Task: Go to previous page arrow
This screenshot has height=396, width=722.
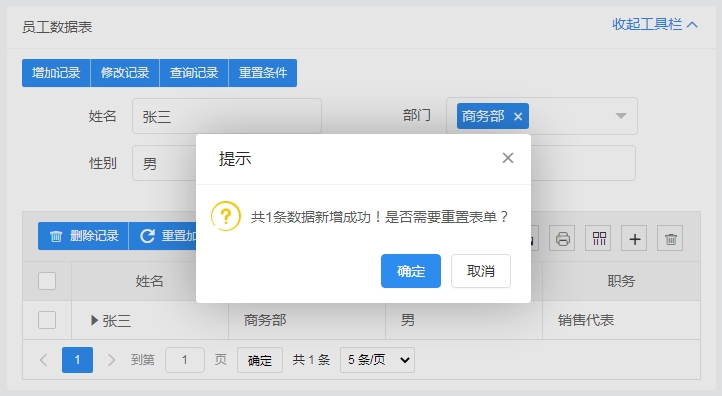Action: coord(43,360)
